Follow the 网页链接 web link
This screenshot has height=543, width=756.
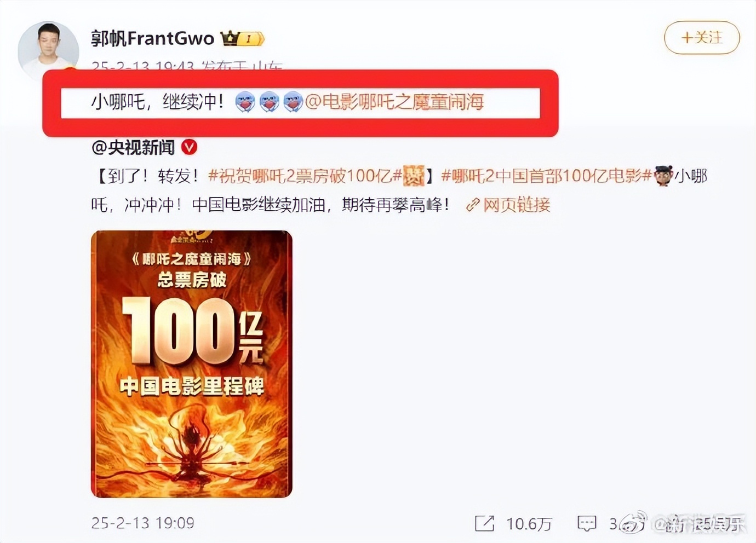[516, 205]
